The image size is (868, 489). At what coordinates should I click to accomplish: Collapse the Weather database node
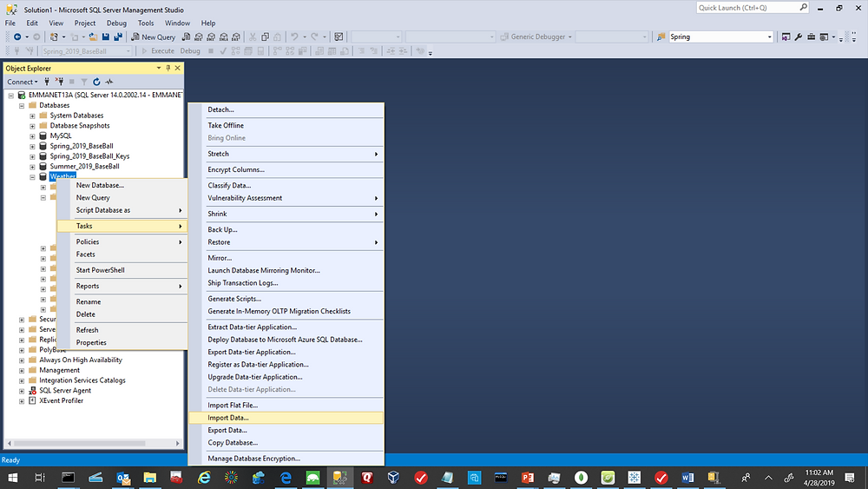[x=32, y=176]
